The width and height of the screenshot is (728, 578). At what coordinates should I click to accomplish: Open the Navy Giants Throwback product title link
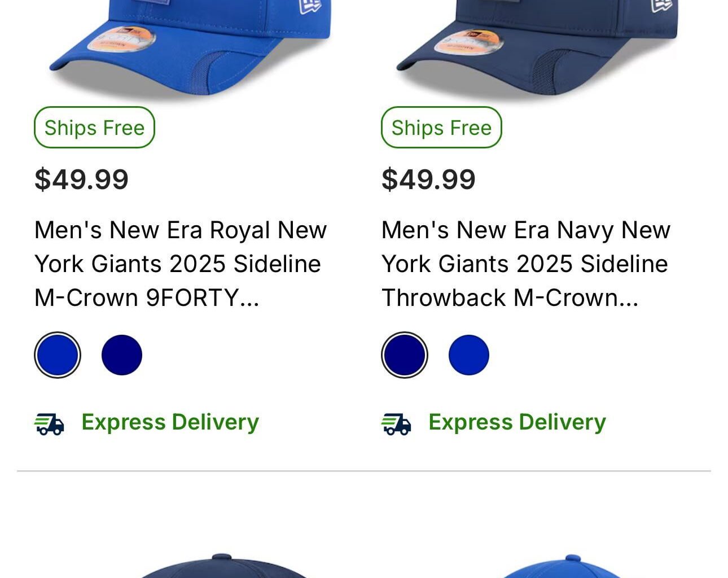(x=525, y=263)
